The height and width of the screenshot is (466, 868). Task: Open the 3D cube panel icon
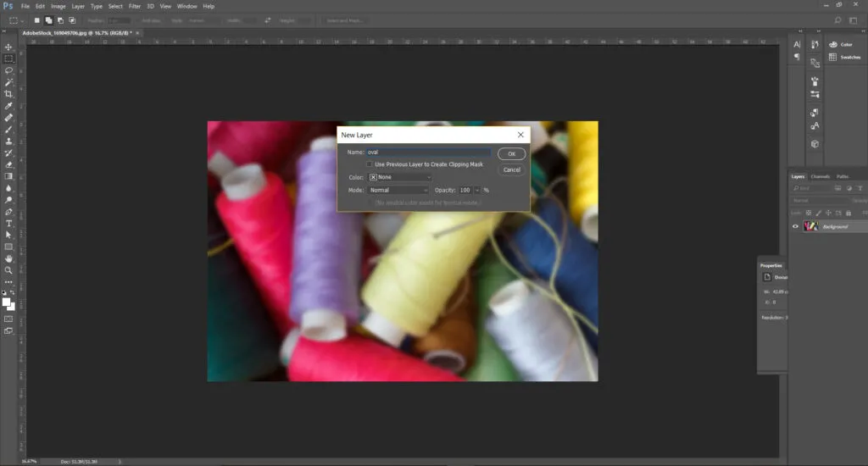815,144
